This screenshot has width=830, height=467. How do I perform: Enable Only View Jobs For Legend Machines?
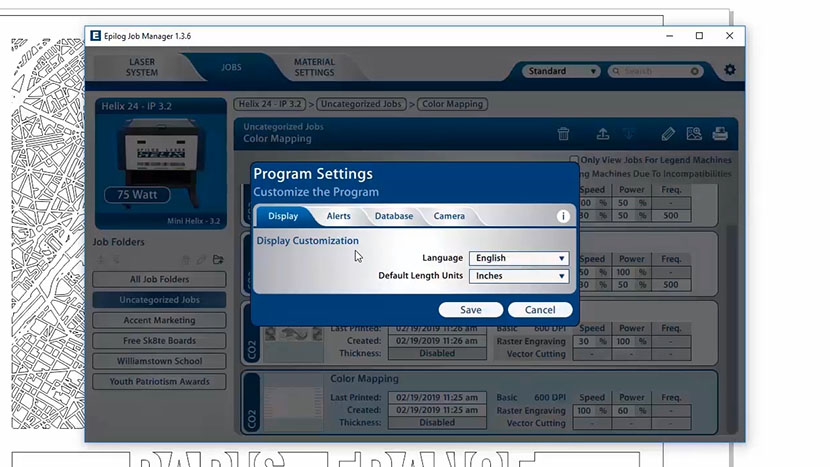pos(574,160)
